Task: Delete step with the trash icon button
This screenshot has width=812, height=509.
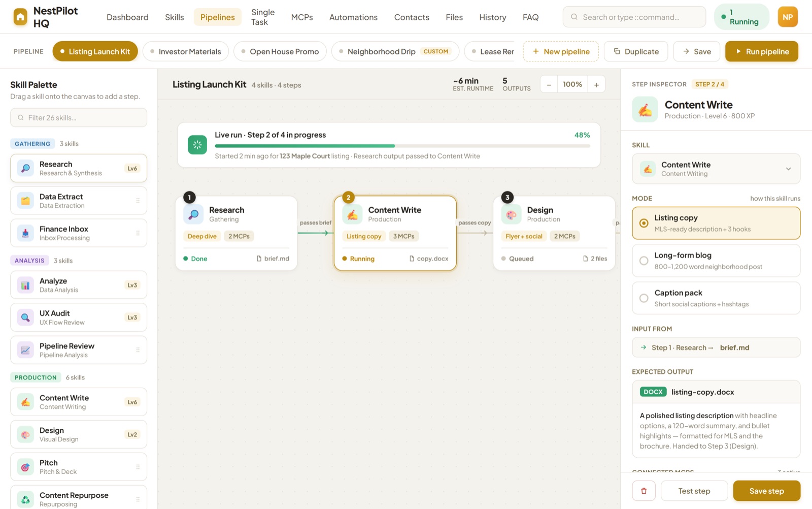Action: [644, 491]
